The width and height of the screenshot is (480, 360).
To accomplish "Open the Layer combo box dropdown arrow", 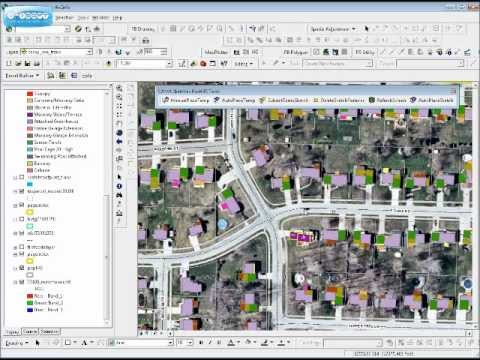I will (x=90, y=52).
